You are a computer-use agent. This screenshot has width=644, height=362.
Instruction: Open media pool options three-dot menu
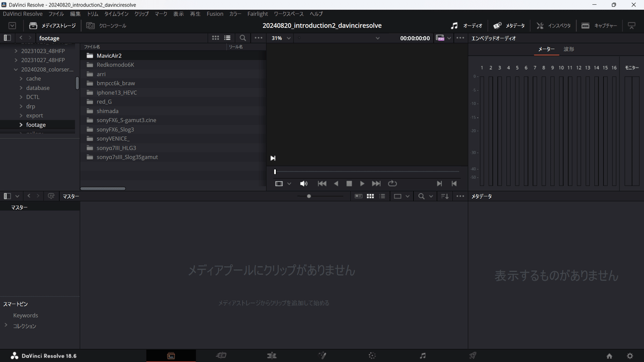(x=460, y=196)
